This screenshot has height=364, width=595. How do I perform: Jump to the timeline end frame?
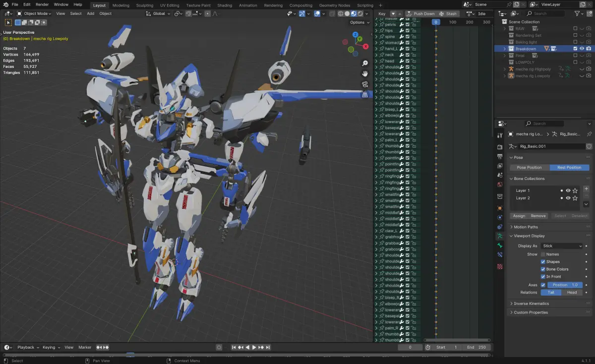coord(268,348)
